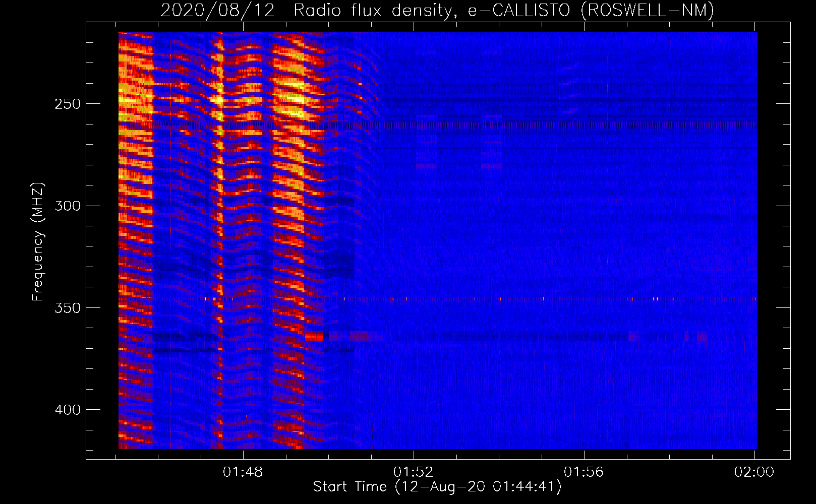The height and width of the screenshot is (504, 816).
Task: Click the 01:48 time tick label
Action: click(x=243, y=472)
